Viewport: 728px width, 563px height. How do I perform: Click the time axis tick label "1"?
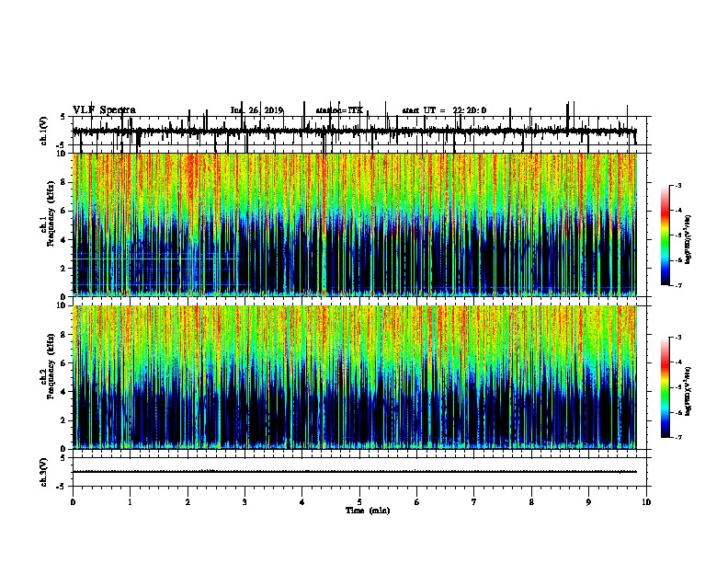[x=130, y=502]
